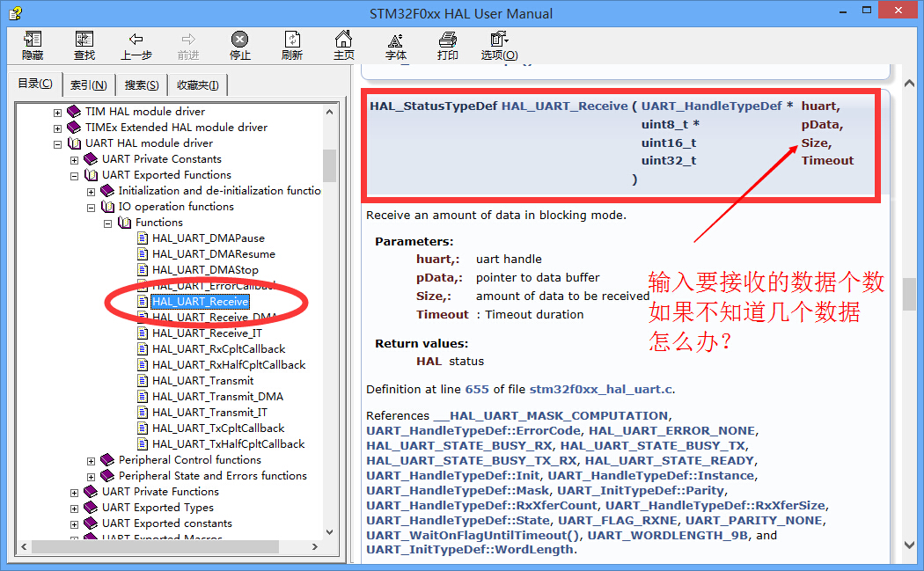
Task: Expand the TIMEx Extended HAL module driver node
Action: [57, 128]
